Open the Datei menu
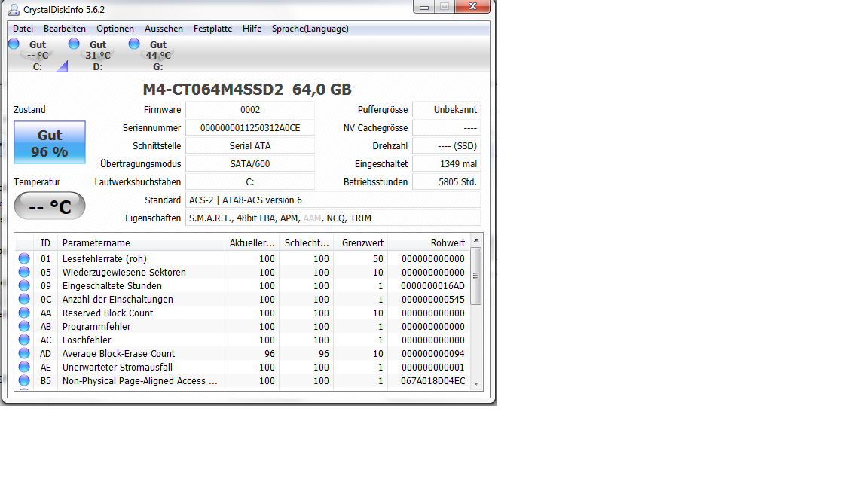Viewport: 868px width, 488px height. click(23, 29)
